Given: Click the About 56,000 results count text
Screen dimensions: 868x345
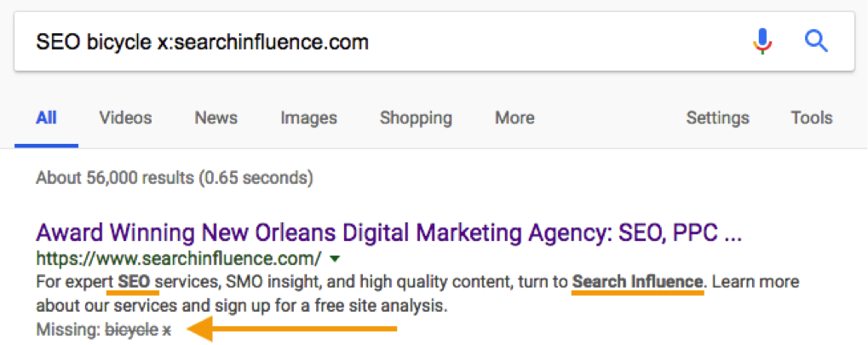Looking at the screenshot, I should (x=174, y=178).
